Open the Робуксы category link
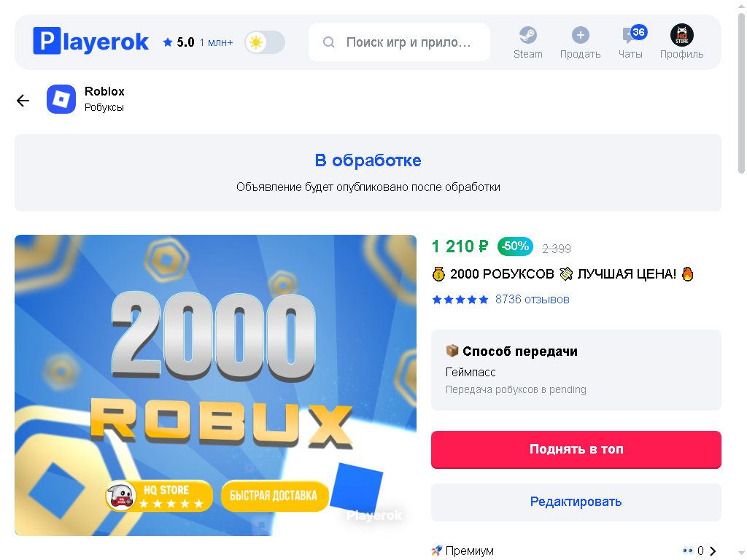747x560 pixels. 104,108
